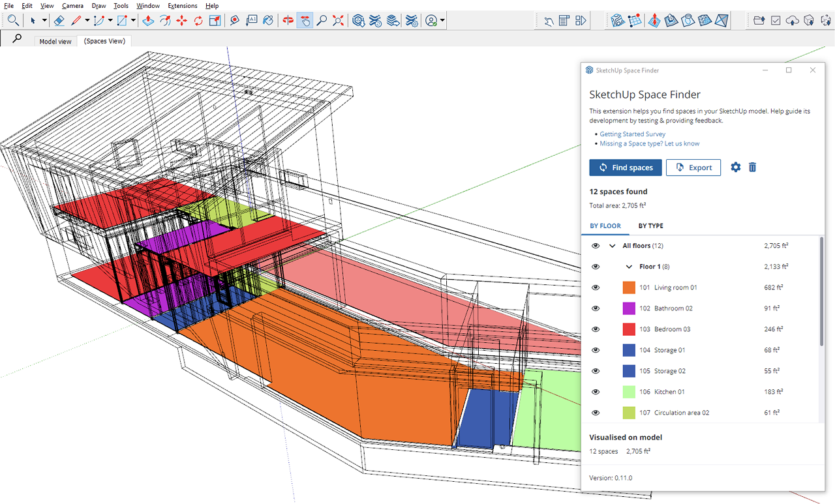
Task: Hide the Storage 01 space
Action: pyautogui.click(x=595, y=350)
